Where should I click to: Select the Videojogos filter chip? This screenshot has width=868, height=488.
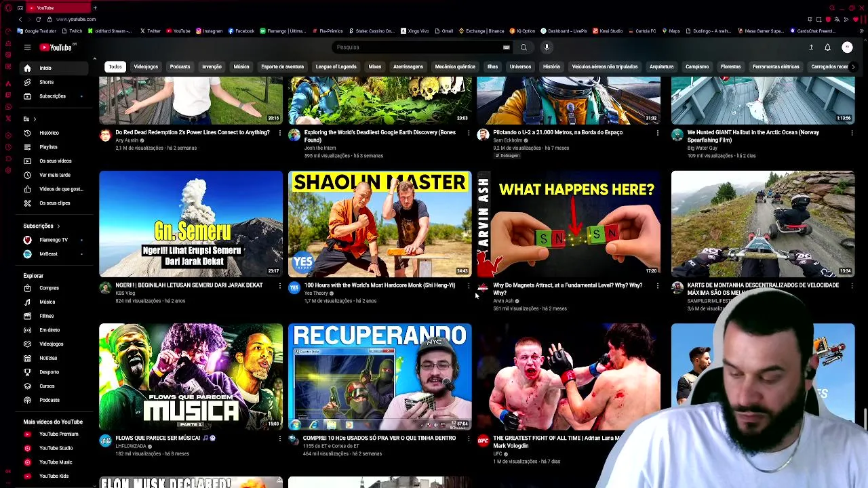coord(146,67)
